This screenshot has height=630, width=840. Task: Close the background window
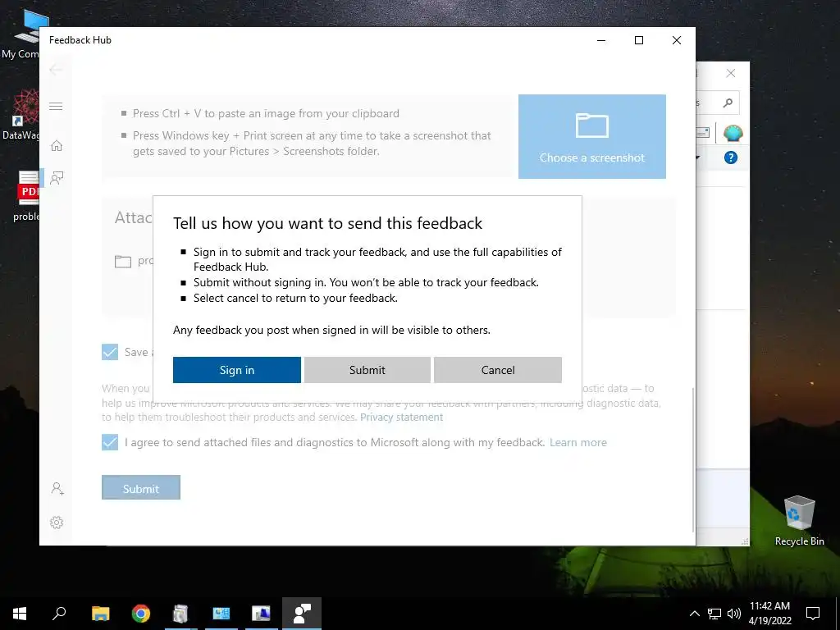pos(731,73)
